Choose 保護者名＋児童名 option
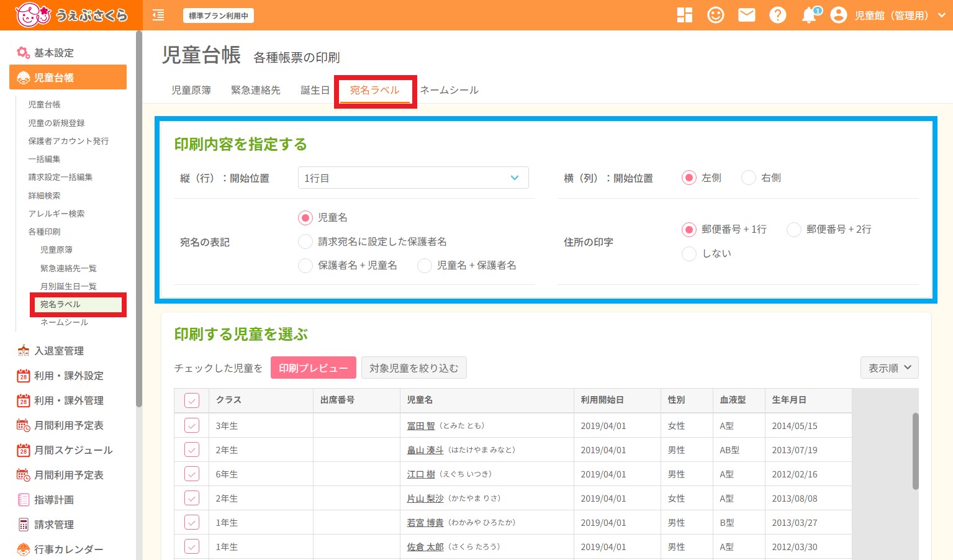953x560 pixels. point(305,266)
